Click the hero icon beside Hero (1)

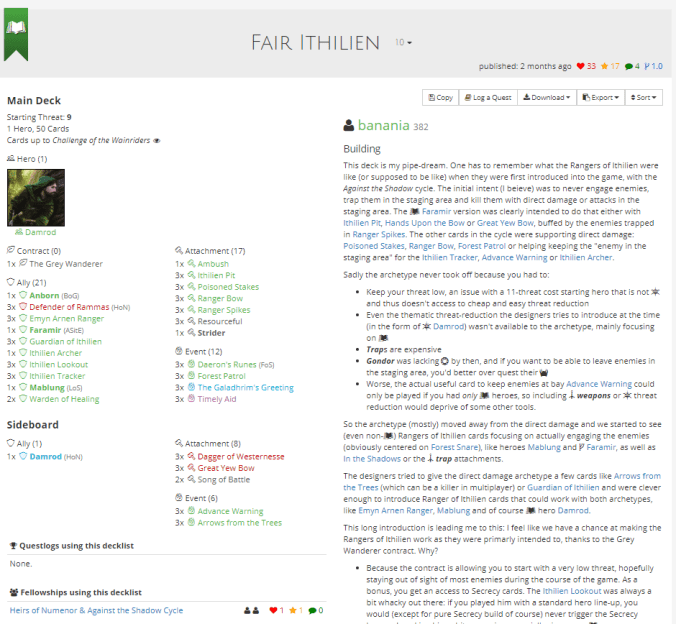(x=11, y=158)
